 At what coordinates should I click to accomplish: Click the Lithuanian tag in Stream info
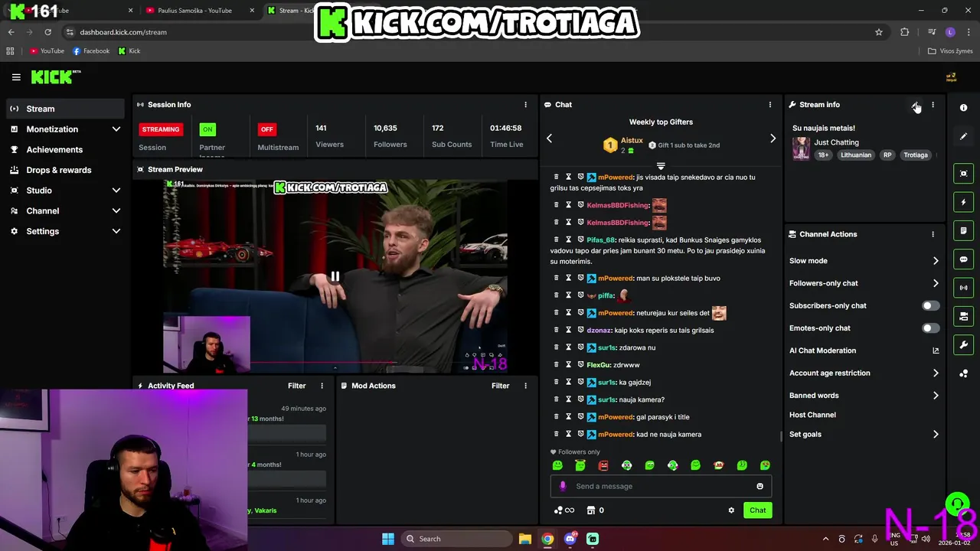[x=856, y=155]
